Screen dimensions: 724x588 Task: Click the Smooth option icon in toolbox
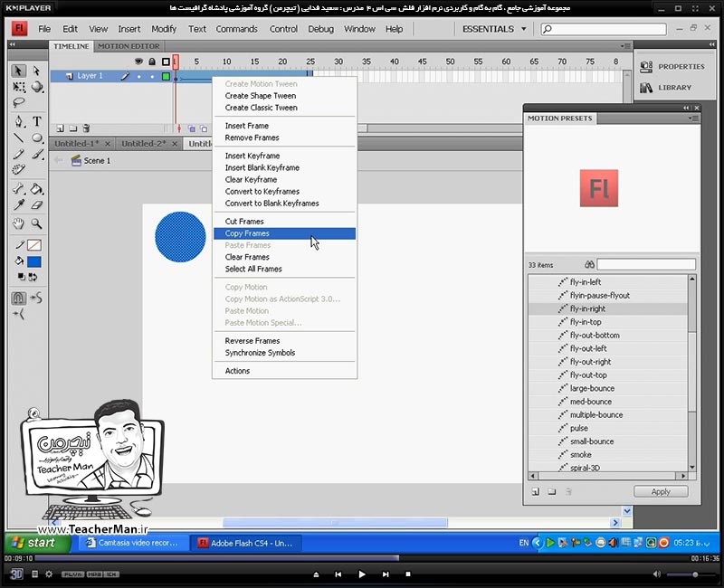click(x=36, y=298)
